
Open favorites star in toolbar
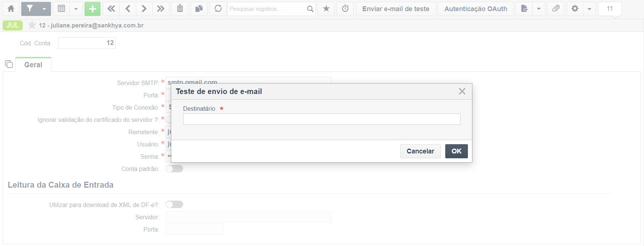(x=326, y=9)
